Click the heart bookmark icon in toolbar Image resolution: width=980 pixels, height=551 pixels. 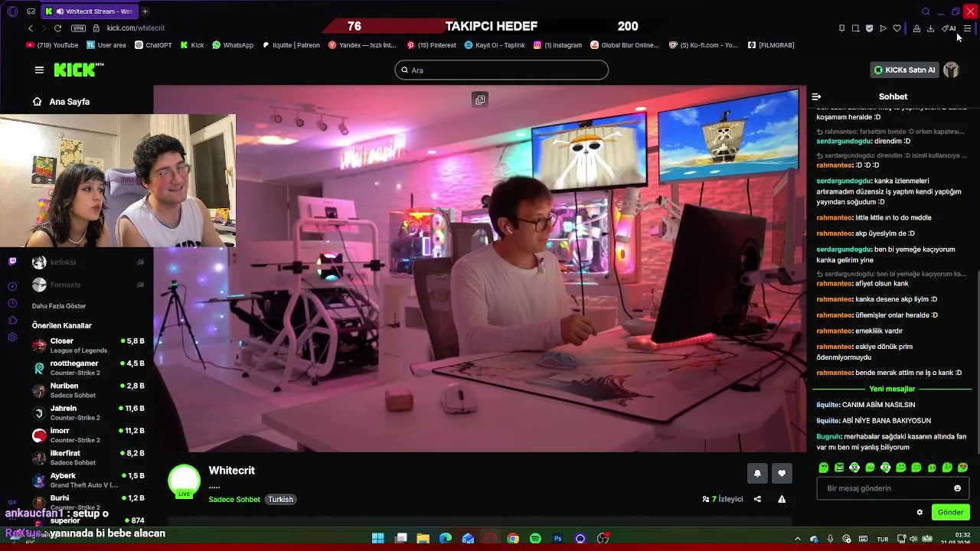[x=897, y=28]
